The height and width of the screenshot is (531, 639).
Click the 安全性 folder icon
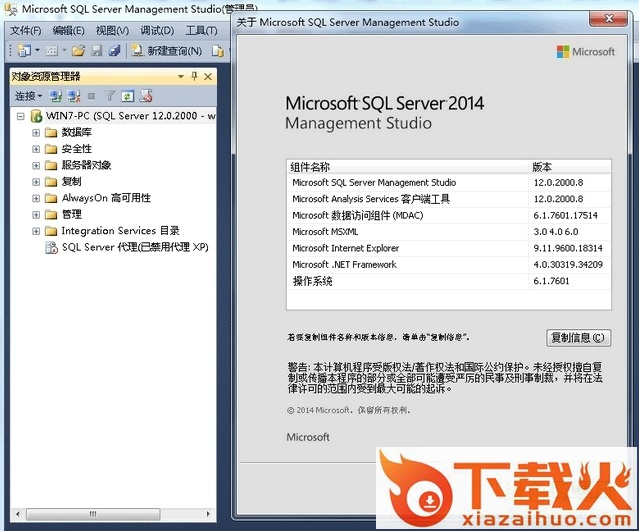point(51,149)
